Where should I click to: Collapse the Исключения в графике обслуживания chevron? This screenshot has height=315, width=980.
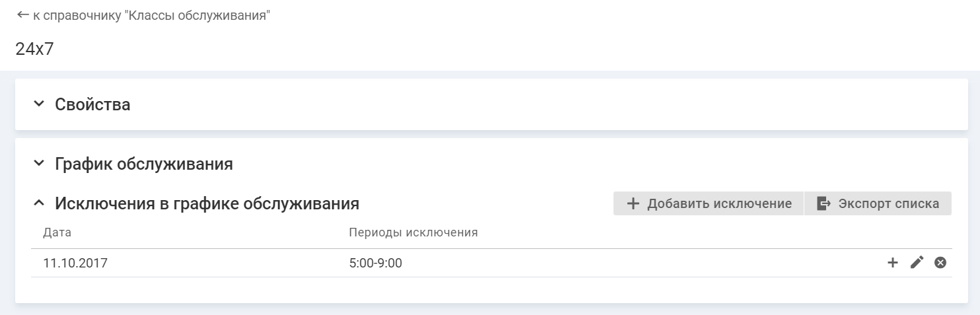(39, 203)
